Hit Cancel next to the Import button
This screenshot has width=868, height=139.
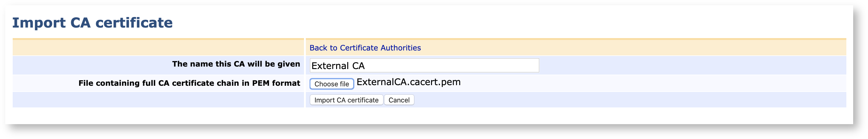pos(399,100)
